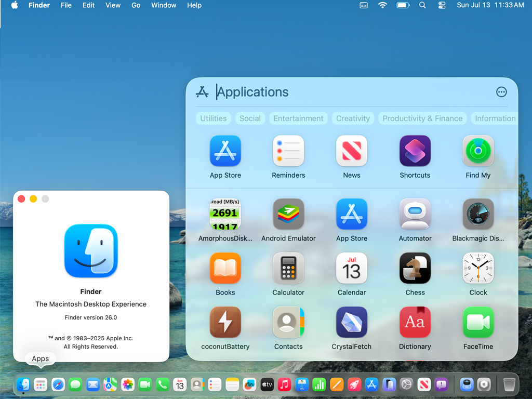Open Mail from the Dock
The height and width of the screenshot is (399, 532).
coord(92,384)
